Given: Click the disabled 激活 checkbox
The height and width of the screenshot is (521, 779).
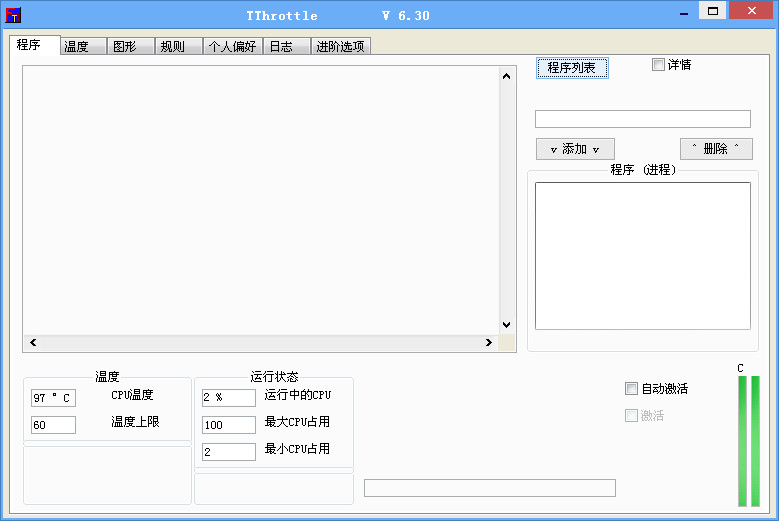Looking at the screenshot, I should point(631,415).
